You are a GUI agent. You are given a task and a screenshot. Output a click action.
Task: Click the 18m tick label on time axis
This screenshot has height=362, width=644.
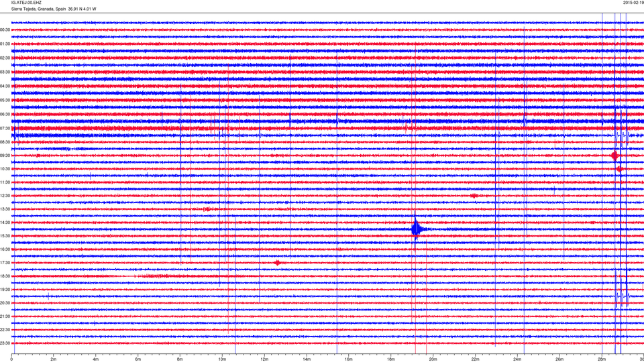click(391, 359)
